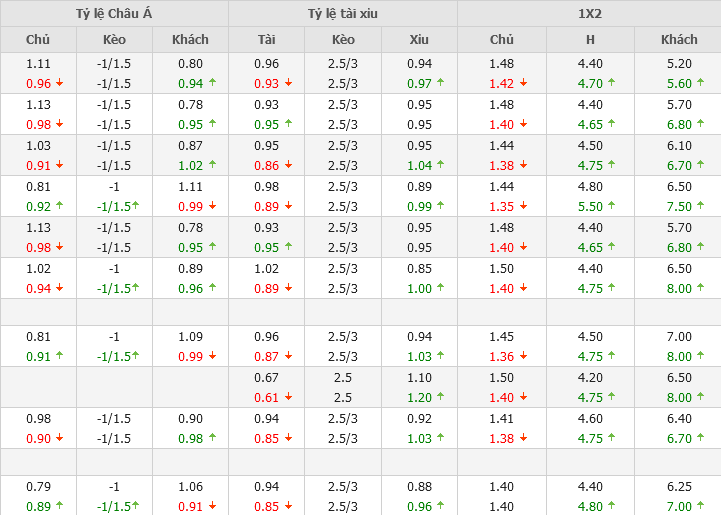Select the Tỷ lệ tài xỉu header
The height and width of the screenshot is (515, 721).
[x=343, y=13]
